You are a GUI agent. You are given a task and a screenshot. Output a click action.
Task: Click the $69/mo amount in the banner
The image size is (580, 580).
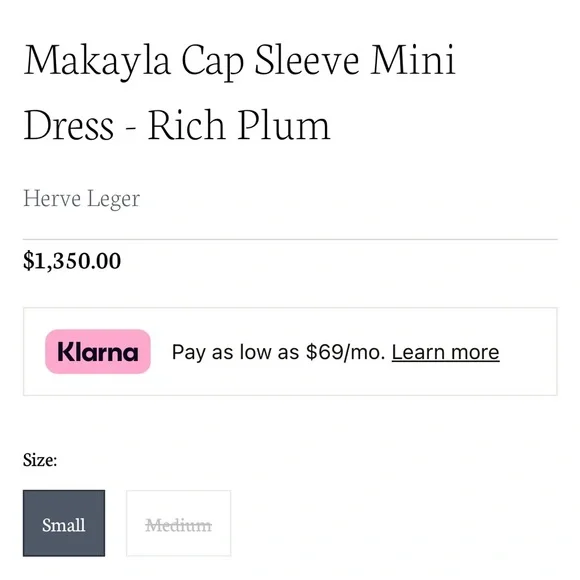click(x=346, y=352)
